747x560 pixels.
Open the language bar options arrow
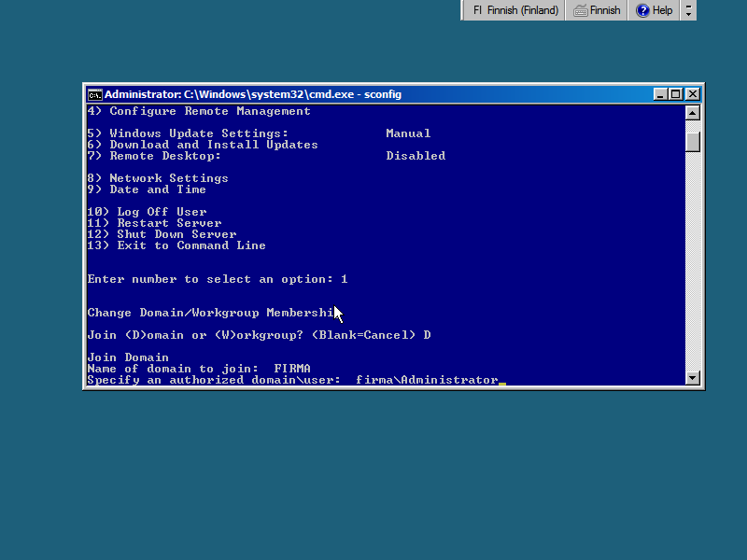[x=689, y=15]
